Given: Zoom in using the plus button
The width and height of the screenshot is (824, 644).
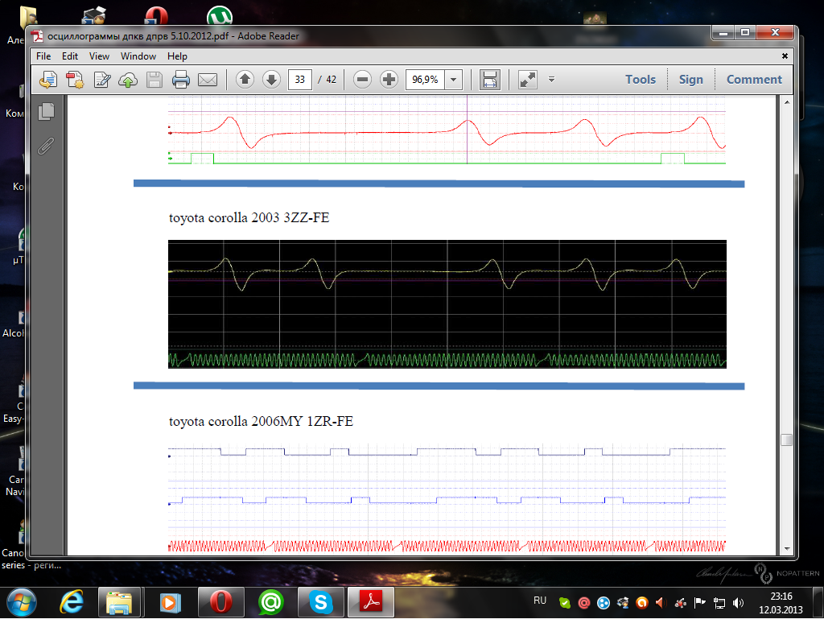Looking at the screenshot, I should [x=389, y=80].
